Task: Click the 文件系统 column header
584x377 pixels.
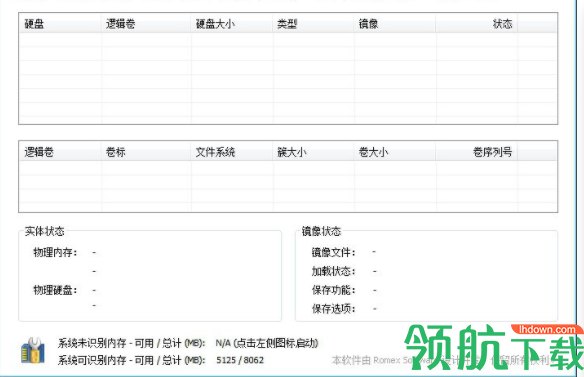Action: click(232, 152)
